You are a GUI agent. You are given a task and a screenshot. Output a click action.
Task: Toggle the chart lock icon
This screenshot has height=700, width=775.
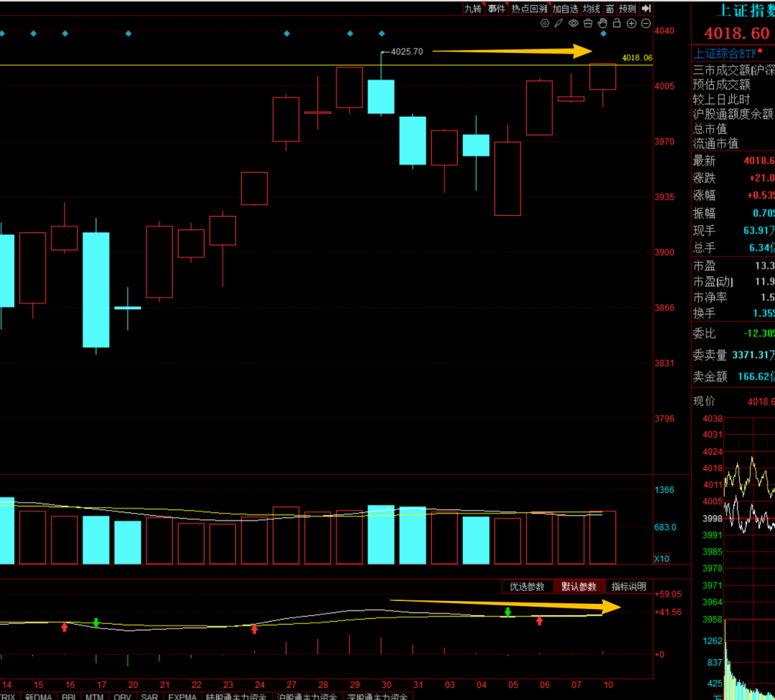(616, 24)
